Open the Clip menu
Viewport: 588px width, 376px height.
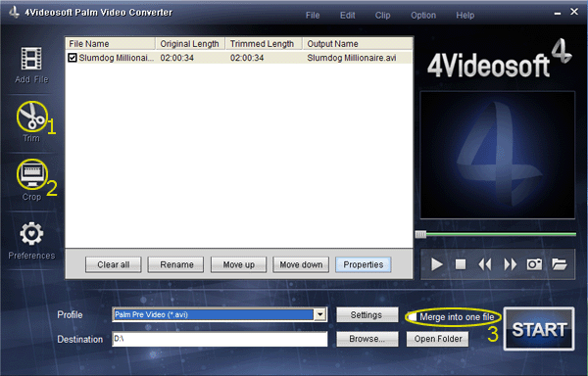coord(383,16)
